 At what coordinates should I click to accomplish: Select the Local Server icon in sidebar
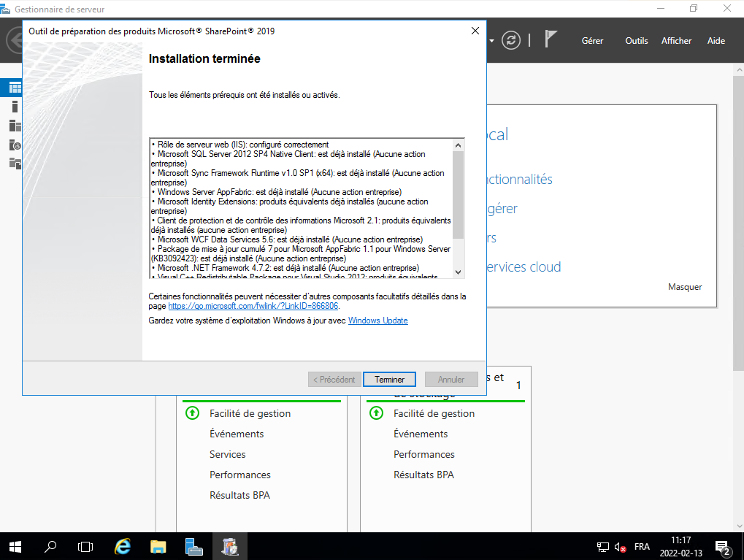pos(15,107)
